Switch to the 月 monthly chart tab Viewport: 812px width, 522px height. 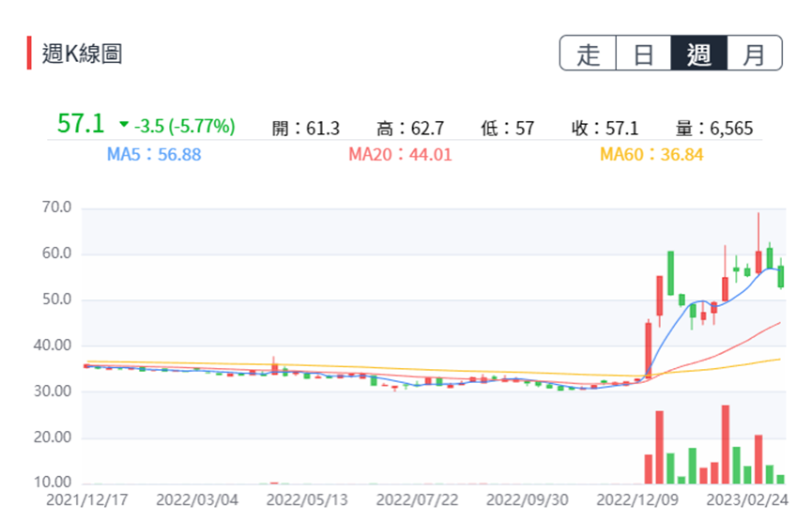point(754,54)
